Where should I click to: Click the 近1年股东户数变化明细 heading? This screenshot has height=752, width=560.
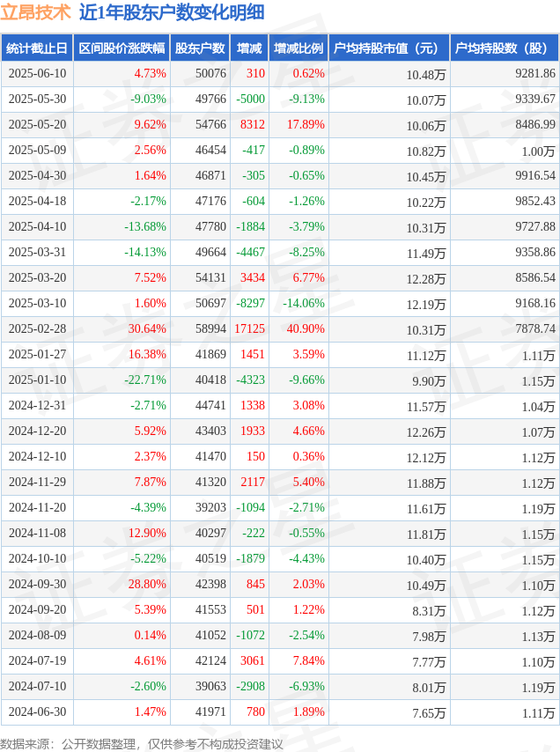(172, 12)
